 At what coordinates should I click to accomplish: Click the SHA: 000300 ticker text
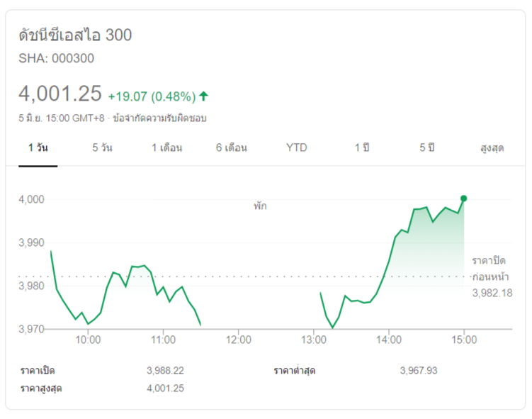tap(56, 58)
